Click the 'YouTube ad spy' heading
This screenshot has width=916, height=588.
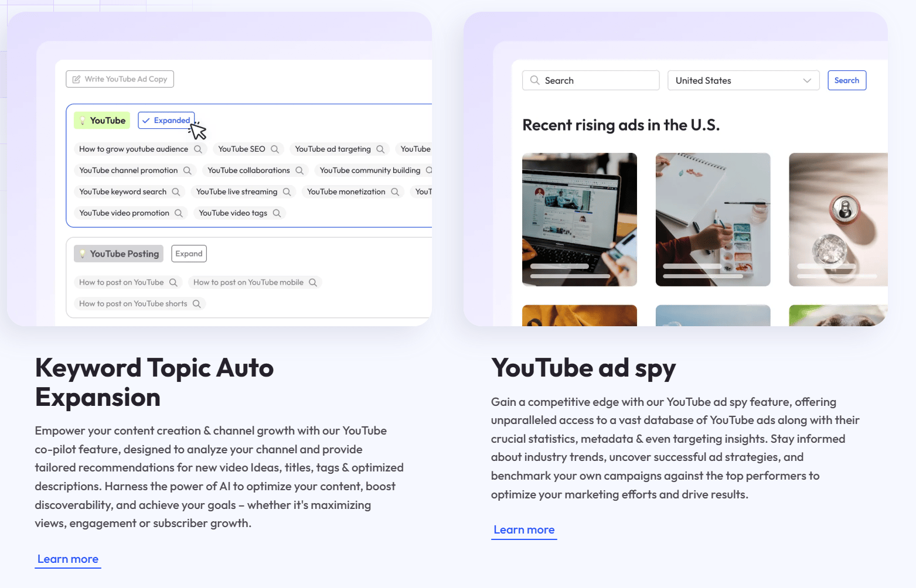pos(584,369)
